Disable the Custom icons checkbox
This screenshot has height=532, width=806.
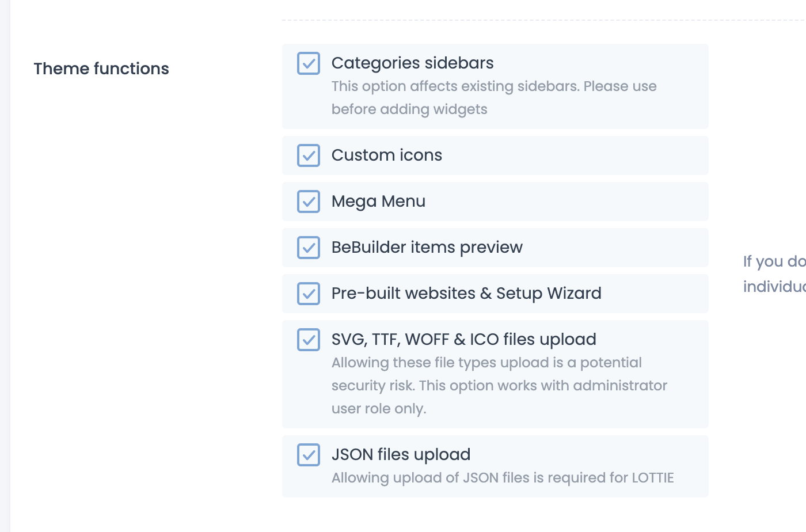tap(309, 155)
